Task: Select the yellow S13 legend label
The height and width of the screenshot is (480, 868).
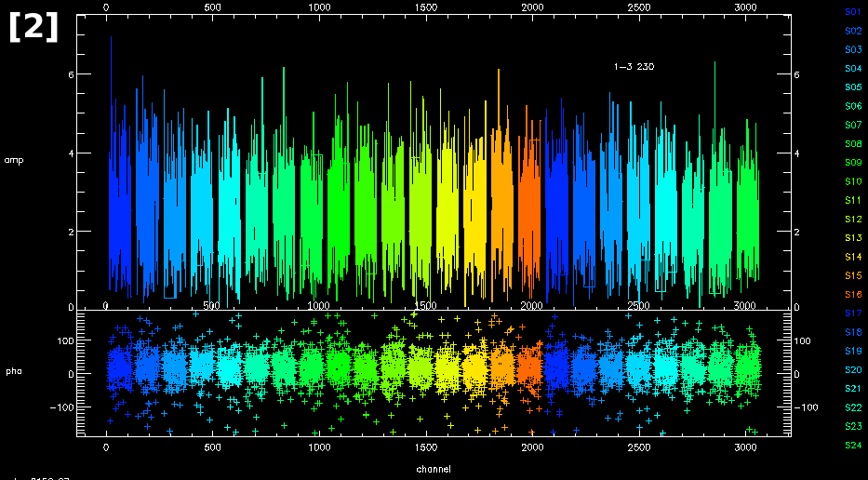Action: coord(852,238)
